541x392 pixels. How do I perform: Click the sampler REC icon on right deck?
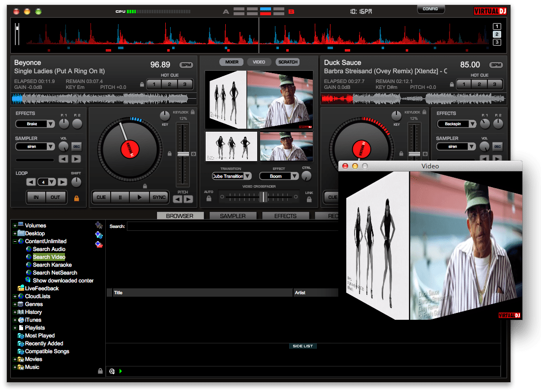pos(498,146)
